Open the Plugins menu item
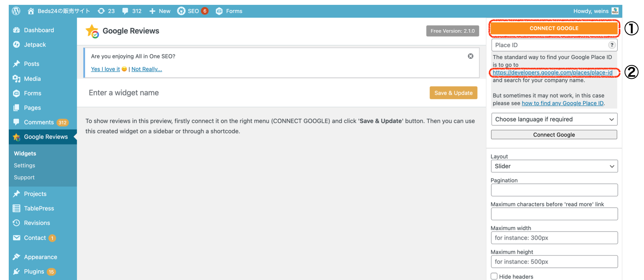The width and height of the screenshot is (644, 280). 34,272
